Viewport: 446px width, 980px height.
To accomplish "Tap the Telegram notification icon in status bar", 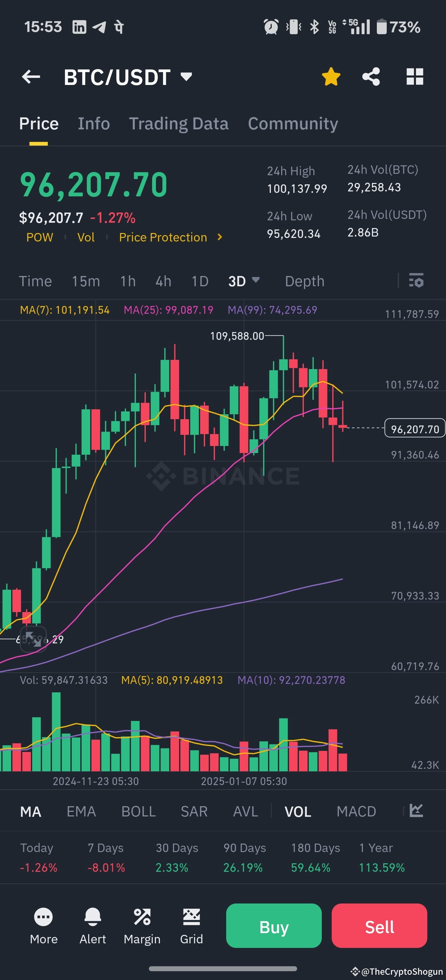I will [x=99, y=27].
